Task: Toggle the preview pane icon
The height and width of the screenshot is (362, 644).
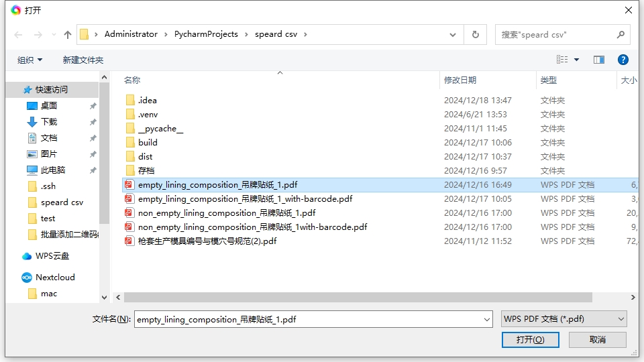Action: pos(599,60)
